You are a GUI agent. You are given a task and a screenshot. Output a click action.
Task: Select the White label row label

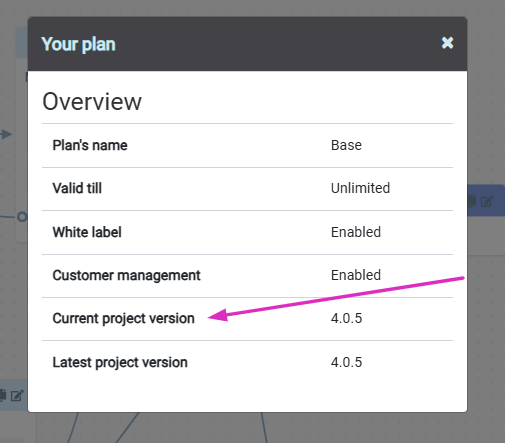click(x=87, y=232)
